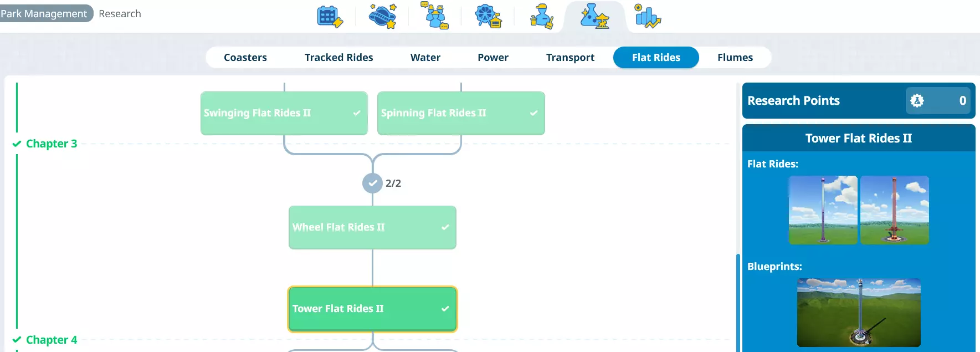Open the park calendar and tickets icon
The image size is (980, 352).
coord(330,16)
